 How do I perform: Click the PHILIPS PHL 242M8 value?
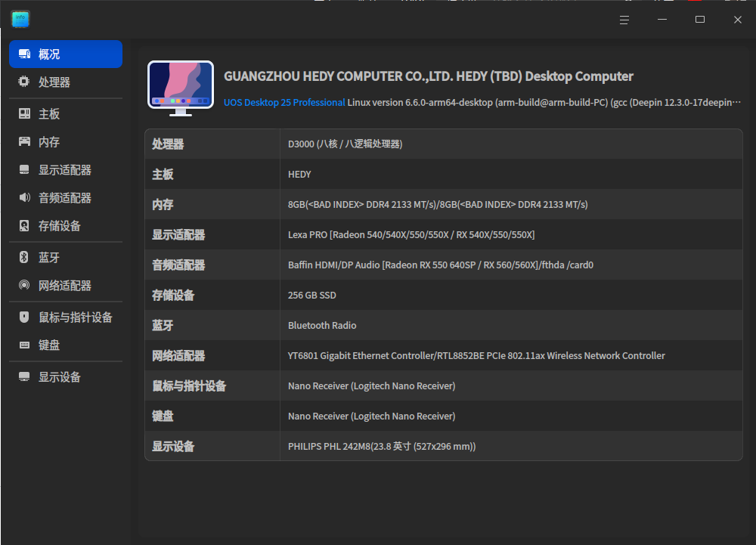382,447
